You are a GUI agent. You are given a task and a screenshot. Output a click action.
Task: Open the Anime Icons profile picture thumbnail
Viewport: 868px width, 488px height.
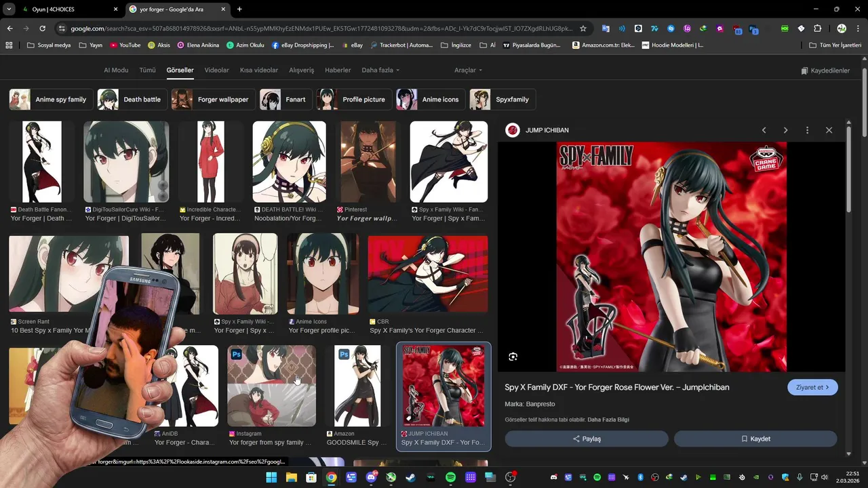323,274
